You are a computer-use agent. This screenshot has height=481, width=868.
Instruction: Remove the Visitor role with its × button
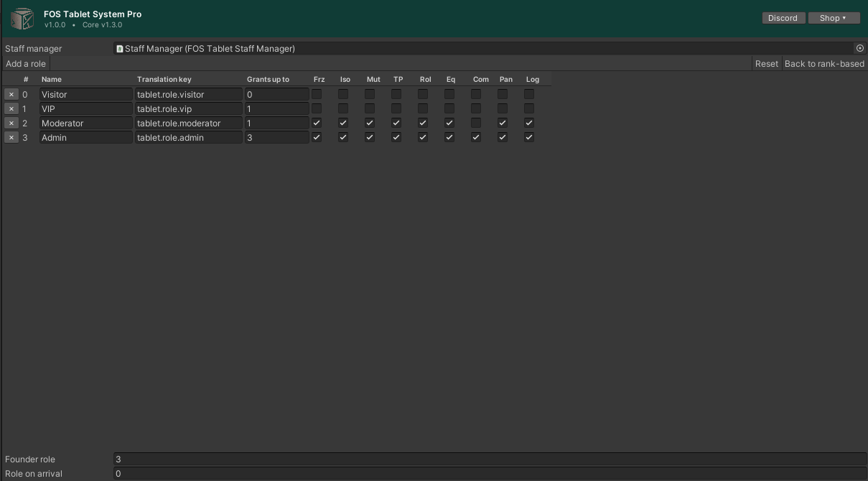point(11,94)
